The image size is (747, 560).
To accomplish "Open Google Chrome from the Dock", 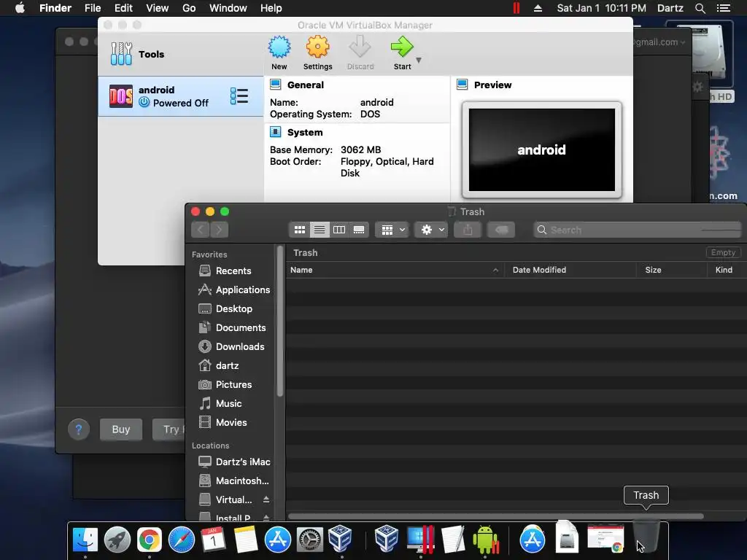I will pyautogui.click(x=149, y=540).
